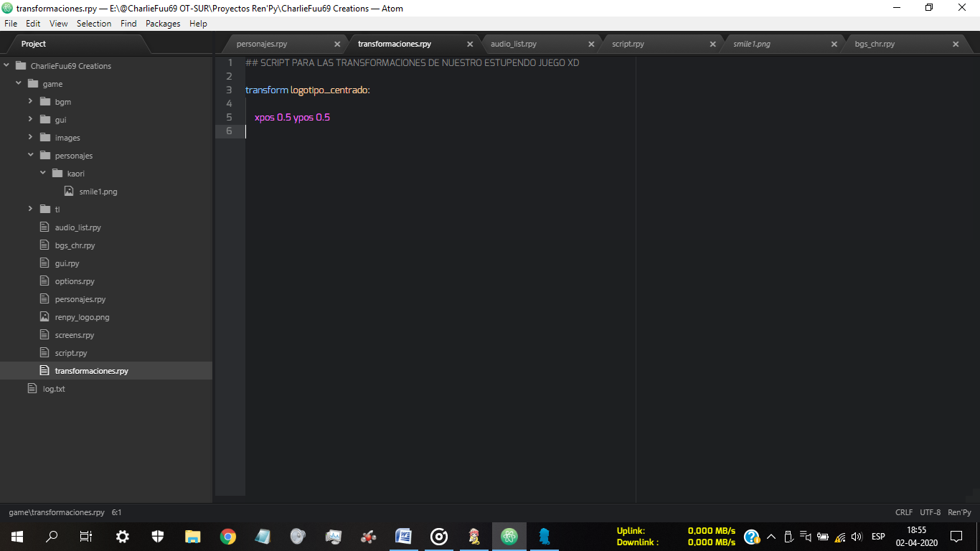Collapse the kaori folder

[43, 174]
